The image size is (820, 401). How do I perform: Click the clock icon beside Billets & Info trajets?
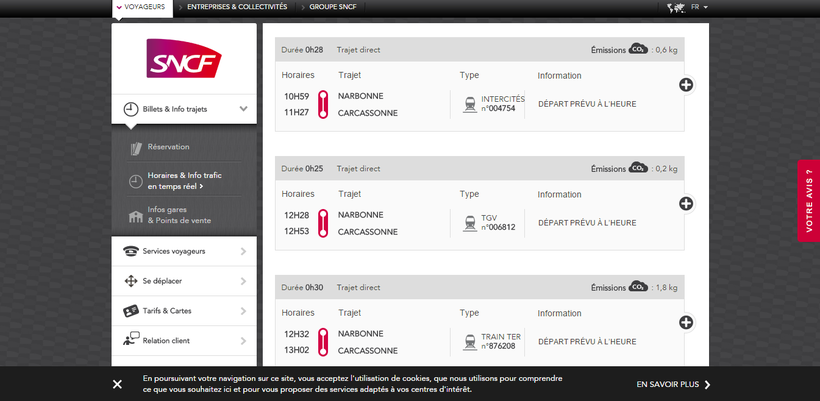pos(131,109)
